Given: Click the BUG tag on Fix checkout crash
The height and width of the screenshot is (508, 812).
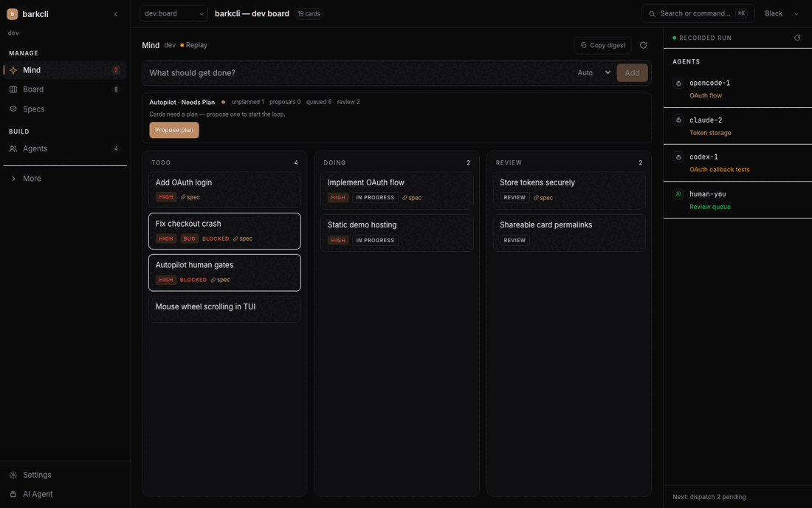Looking at the screenshot, I should pyautogui.click(x=189, y=238).
